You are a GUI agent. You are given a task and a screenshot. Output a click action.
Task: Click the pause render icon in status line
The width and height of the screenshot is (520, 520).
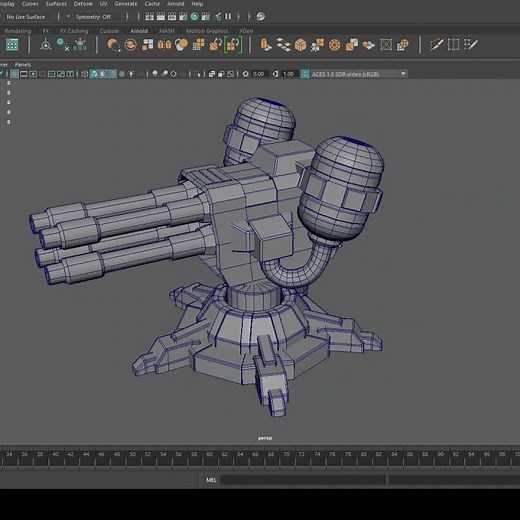pyautogui.click(x=228, y=16)
